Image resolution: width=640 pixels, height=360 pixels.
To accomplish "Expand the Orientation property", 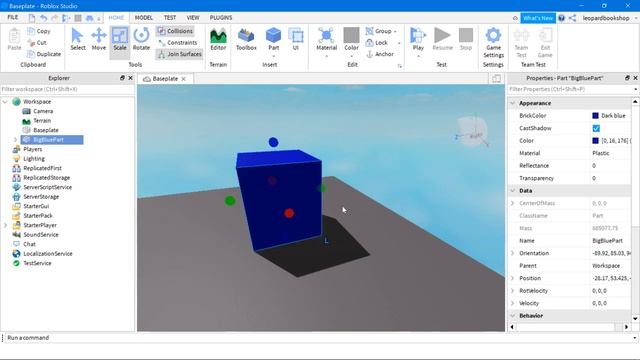I will (513, 253).
